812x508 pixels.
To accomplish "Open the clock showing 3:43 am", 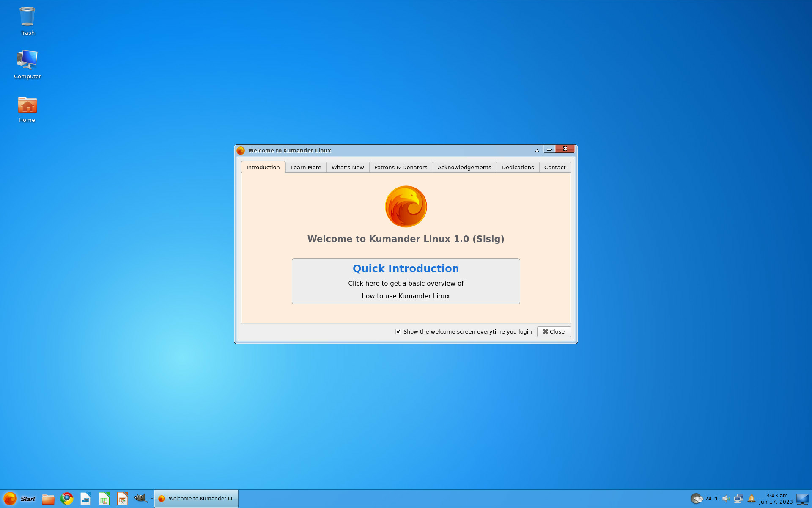I will coord(776,499).
